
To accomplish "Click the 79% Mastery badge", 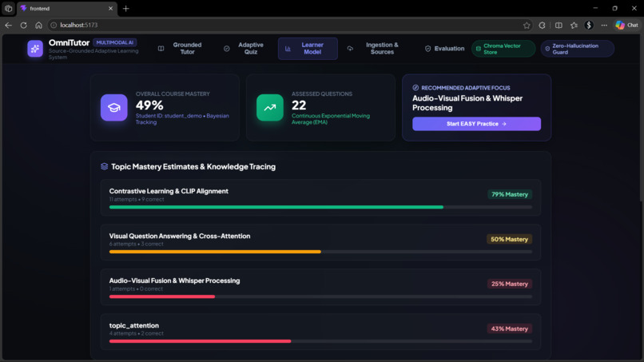I will point(510,194).
